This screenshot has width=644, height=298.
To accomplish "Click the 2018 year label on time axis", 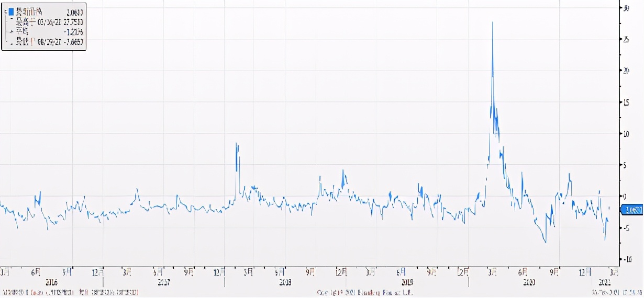I will (x=285, y=282).
